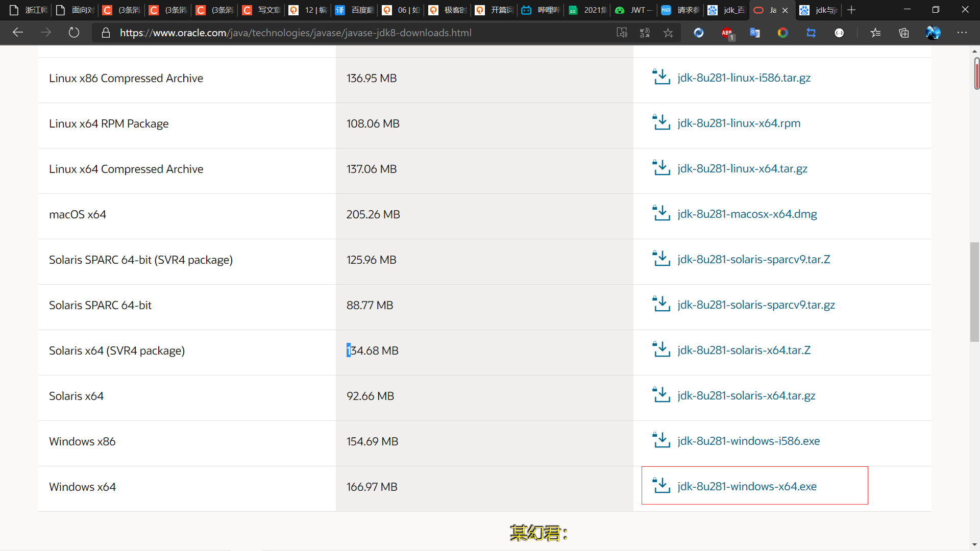The image size is (980, 551).
Task: Click the browser refresh button
Action: pyautogui.click(x=74, y=33)
